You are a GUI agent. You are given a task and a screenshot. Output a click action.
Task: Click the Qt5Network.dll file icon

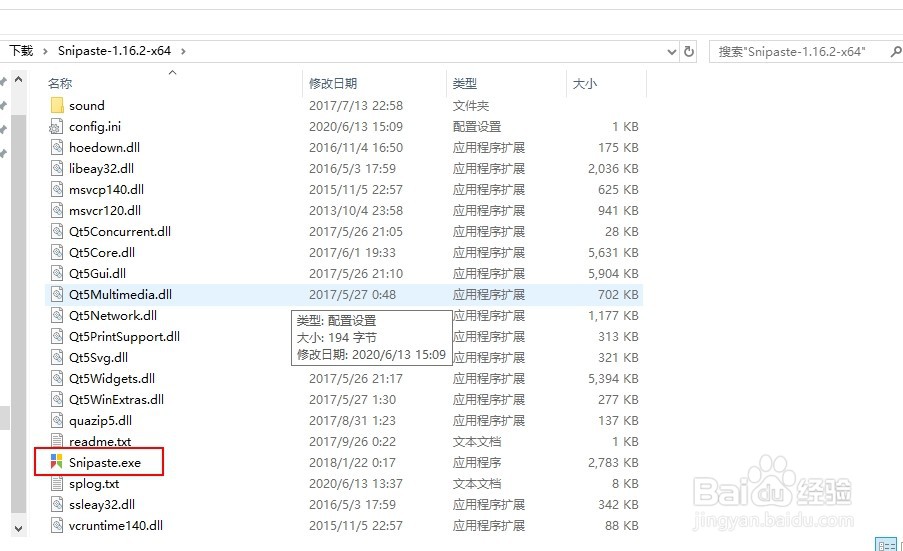[56, 316]
